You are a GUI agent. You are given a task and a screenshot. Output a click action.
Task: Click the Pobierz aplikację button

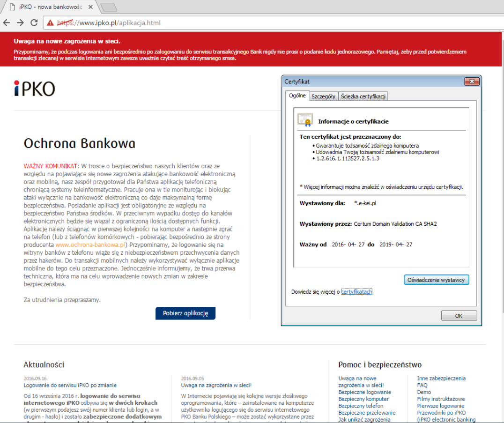pyautogui.click(x=185, y=313)
